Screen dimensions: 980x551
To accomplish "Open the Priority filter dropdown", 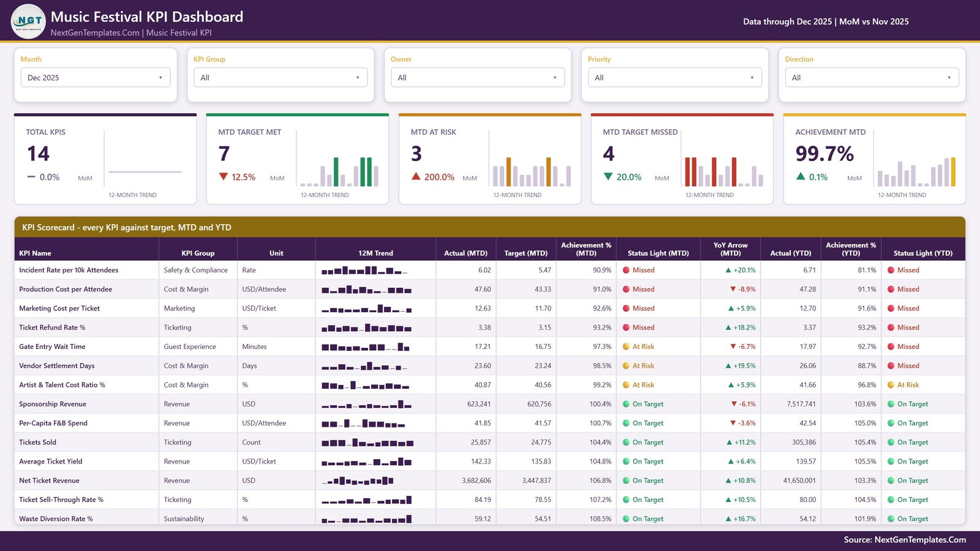I will pos(675,78).
